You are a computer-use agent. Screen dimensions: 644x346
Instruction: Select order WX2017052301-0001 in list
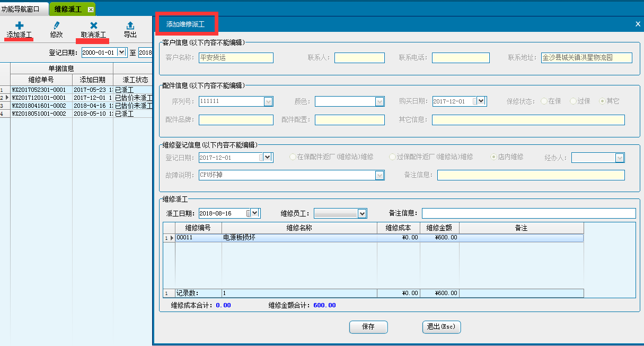pos(39,90)
